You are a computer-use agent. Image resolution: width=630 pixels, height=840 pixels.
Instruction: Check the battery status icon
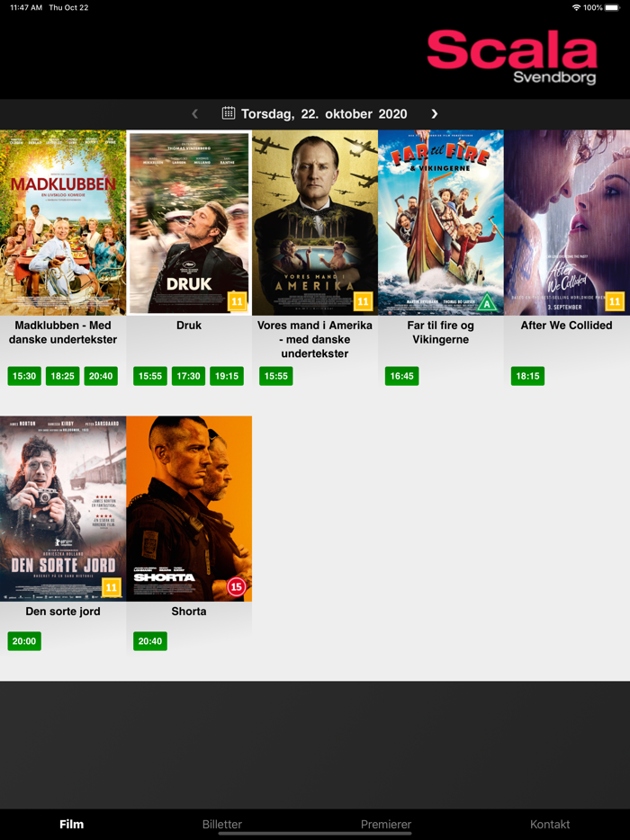[x=612, y=7]
